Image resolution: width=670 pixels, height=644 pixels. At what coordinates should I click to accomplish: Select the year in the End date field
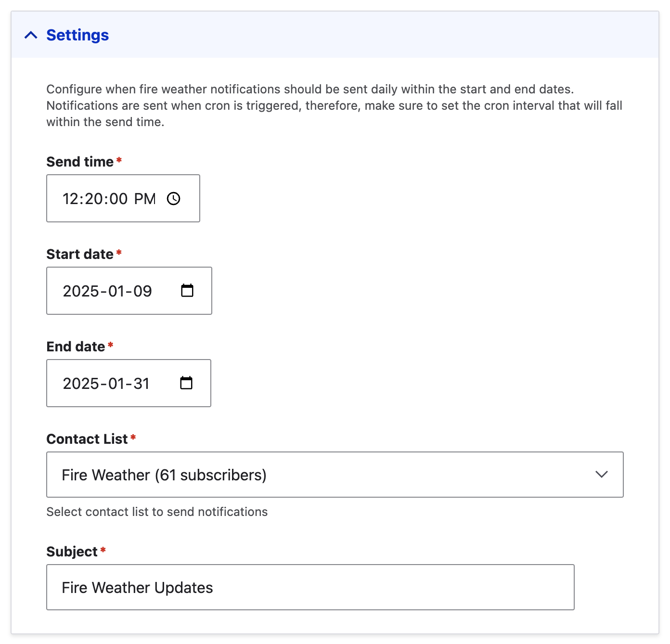(x=81, y=384)
